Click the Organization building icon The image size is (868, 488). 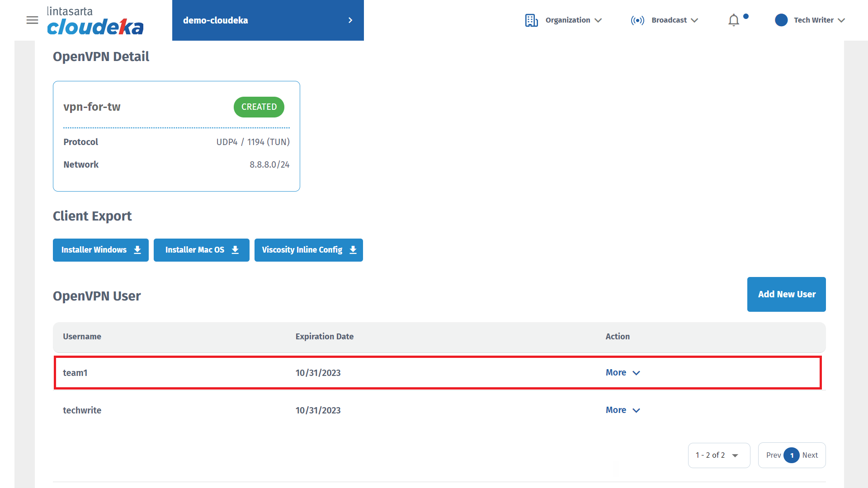531,20
